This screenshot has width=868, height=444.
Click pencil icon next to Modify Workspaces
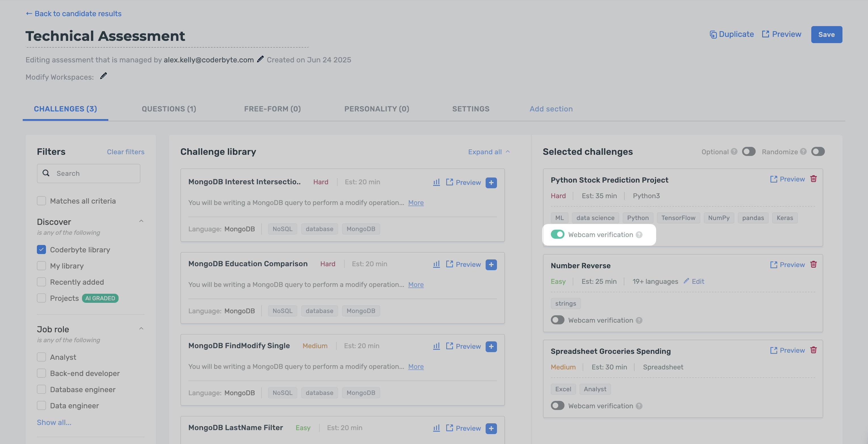(104, 76)
